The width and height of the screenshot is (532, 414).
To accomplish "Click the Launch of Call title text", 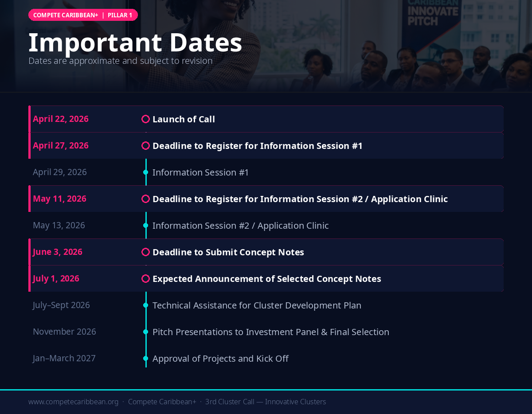I will tap(184, 119).
